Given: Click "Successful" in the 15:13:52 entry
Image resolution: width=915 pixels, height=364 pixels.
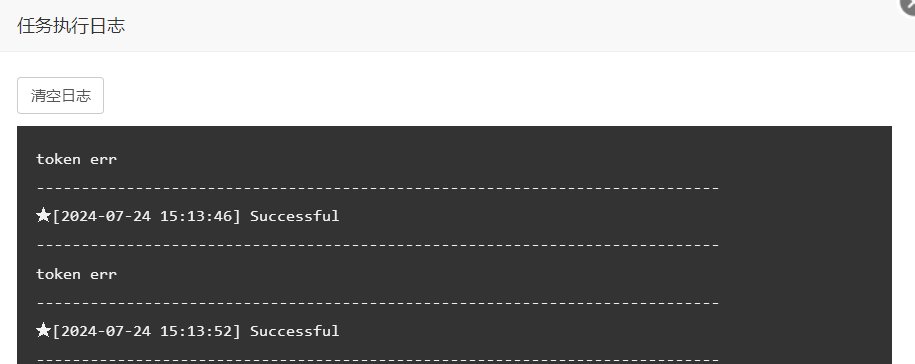Looking at the screenshot, I should click(x=295, y=331).
